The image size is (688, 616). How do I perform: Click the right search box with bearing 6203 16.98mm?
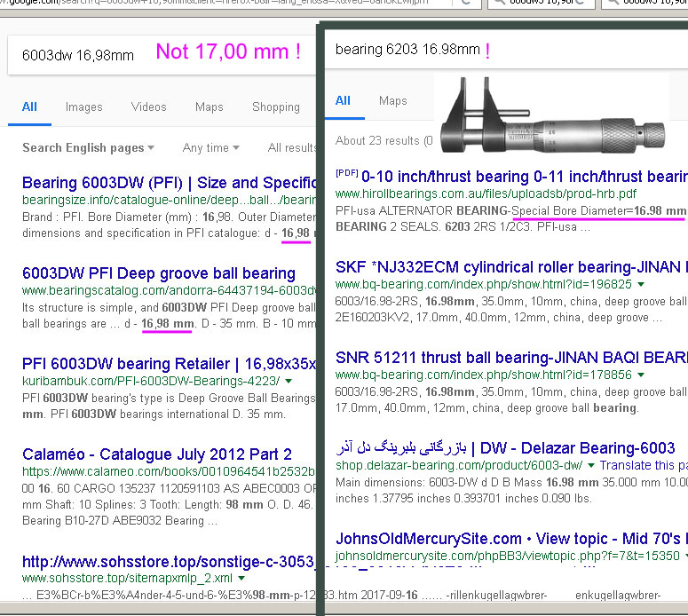[x=506, y=50]
